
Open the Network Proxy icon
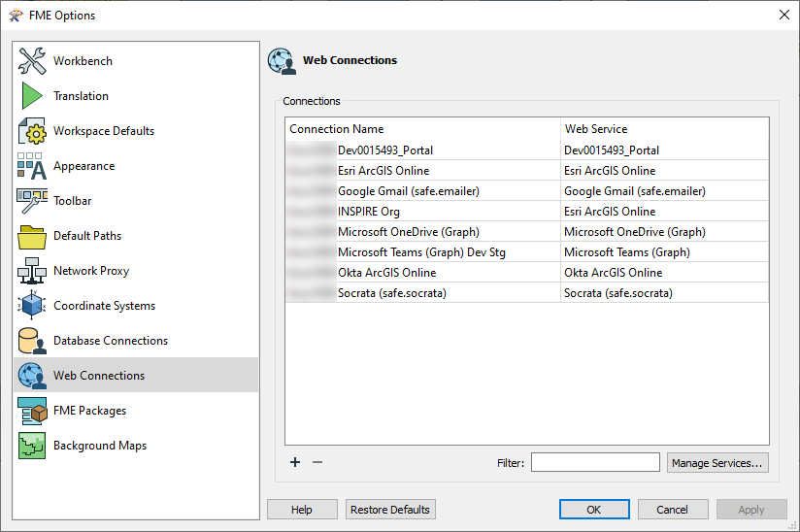[32, 271]
